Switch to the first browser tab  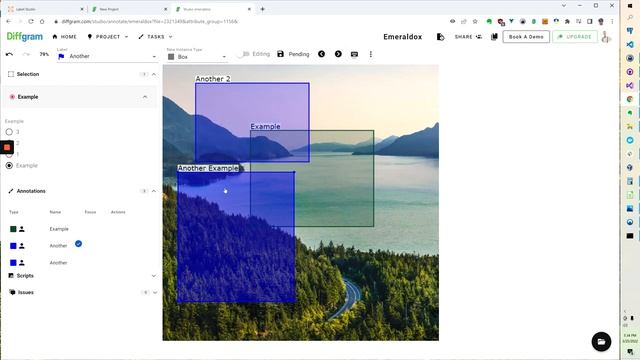[x=45, y=9]
